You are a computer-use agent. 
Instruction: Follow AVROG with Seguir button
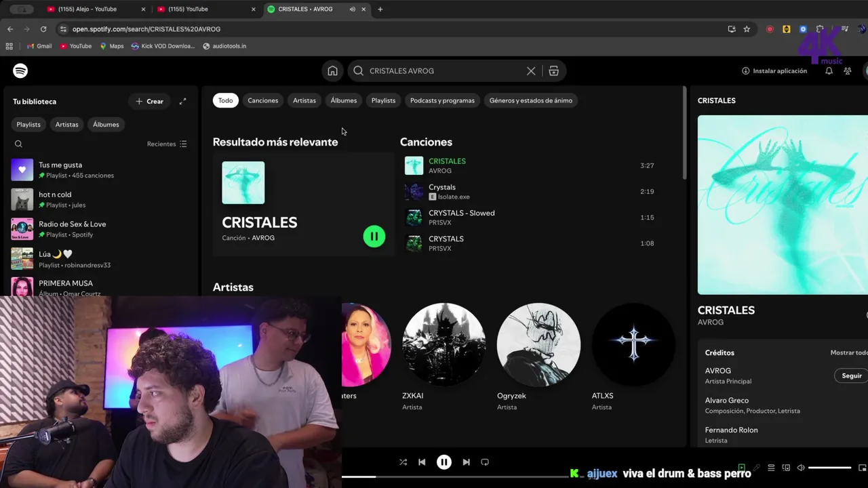pos(851,375)
